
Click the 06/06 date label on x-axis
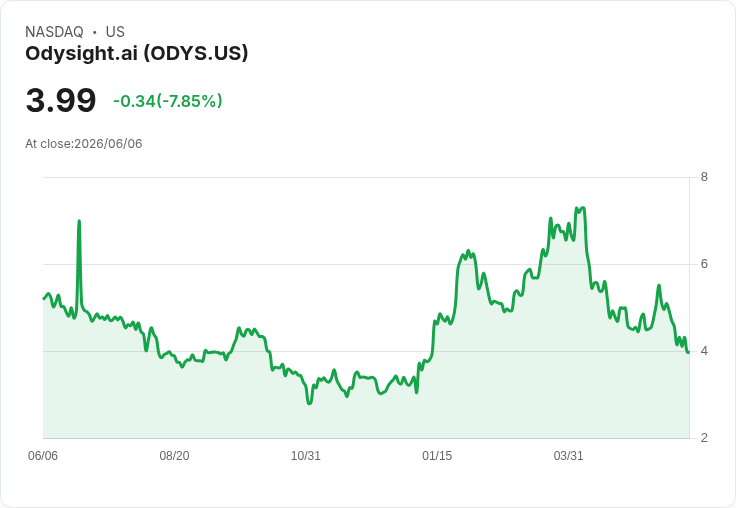pos(43,455)
